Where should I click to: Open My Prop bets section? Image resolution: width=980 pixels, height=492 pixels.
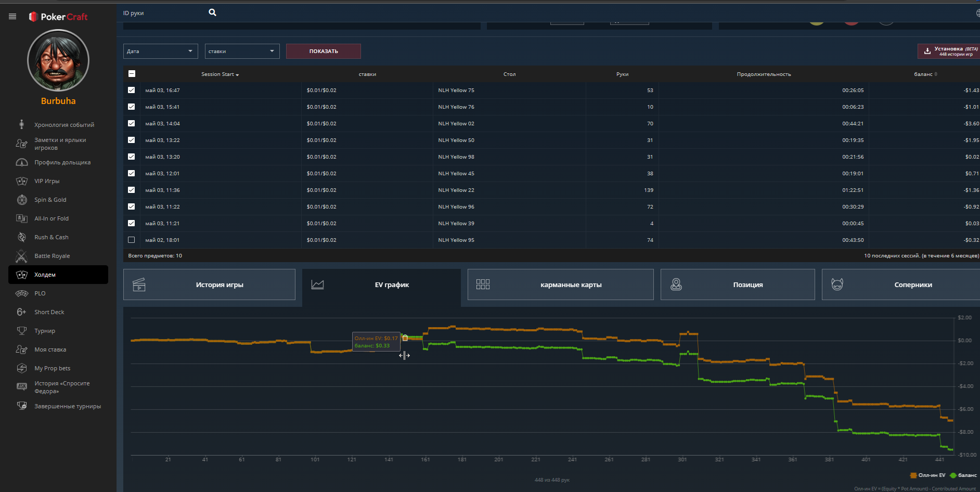click(58, 368)
